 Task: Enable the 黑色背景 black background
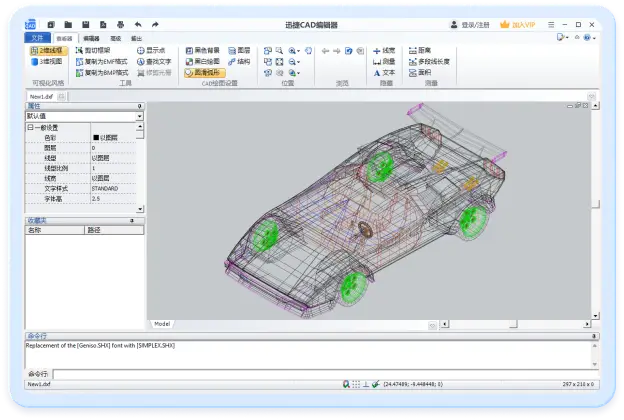coord(203,51)
